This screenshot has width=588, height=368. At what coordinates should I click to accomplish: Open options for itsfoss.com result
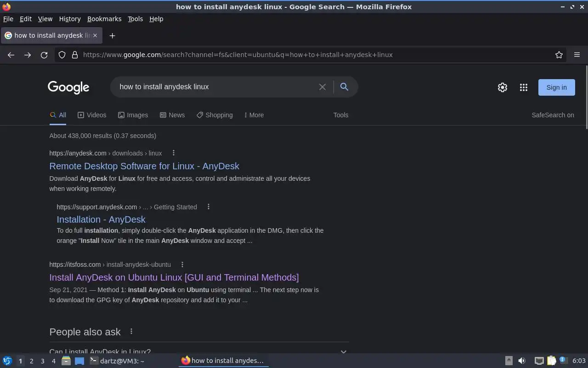(x=182, y=264)
